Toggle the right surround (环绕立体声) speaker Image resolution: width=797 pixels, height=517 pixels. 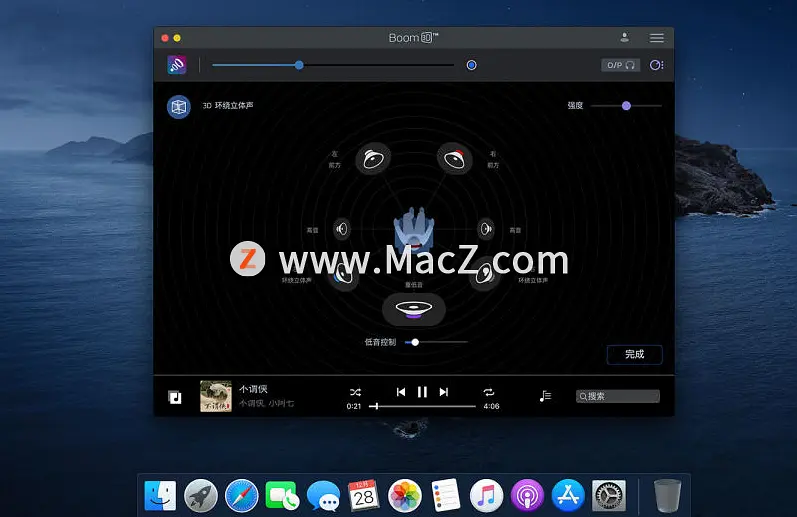(x=484, y=275)
